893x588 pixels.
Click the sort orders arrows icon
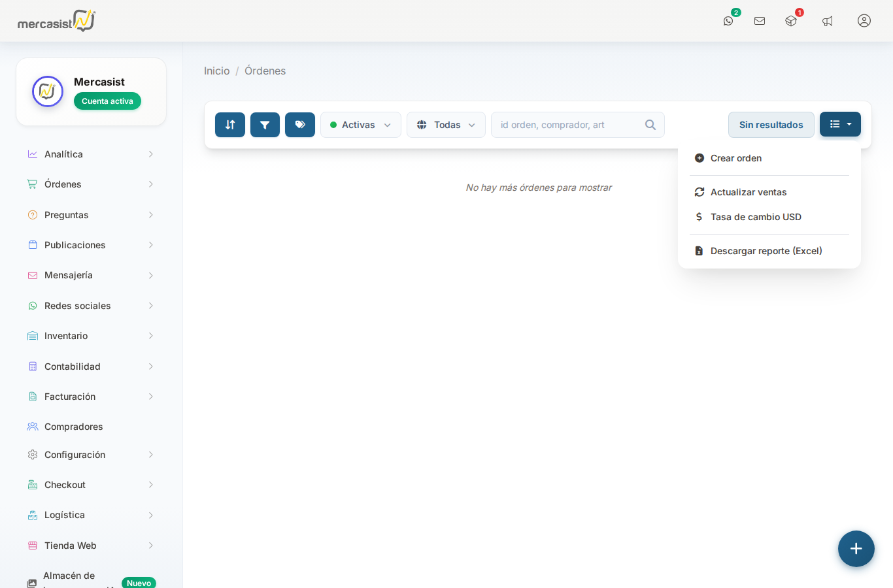point(230,125)
